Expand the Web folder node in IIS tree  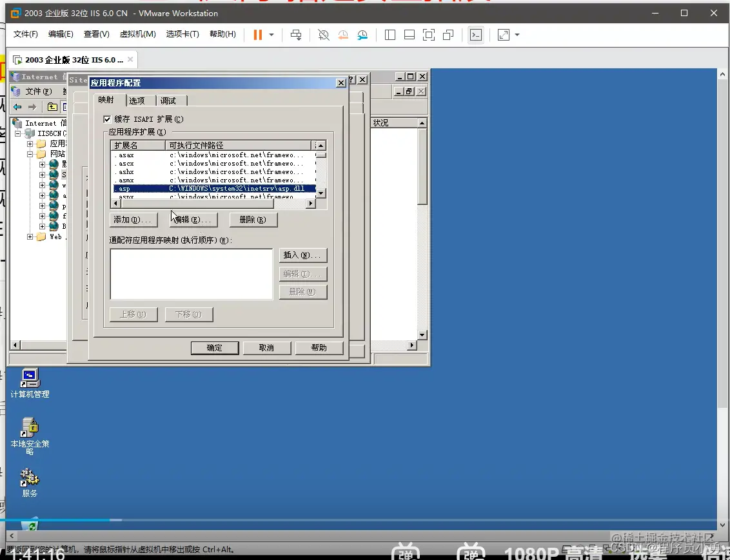pyautogui.click(x=30, y=237)
